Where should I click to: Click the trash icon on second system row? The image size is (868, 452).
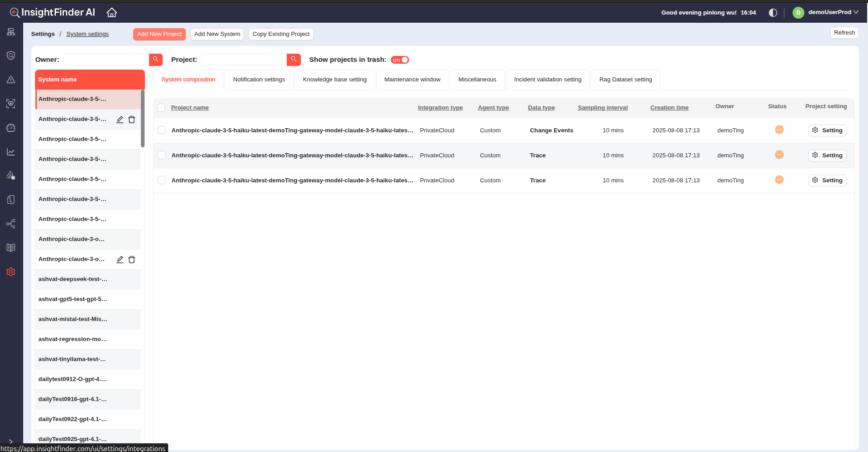pos(132,120)
